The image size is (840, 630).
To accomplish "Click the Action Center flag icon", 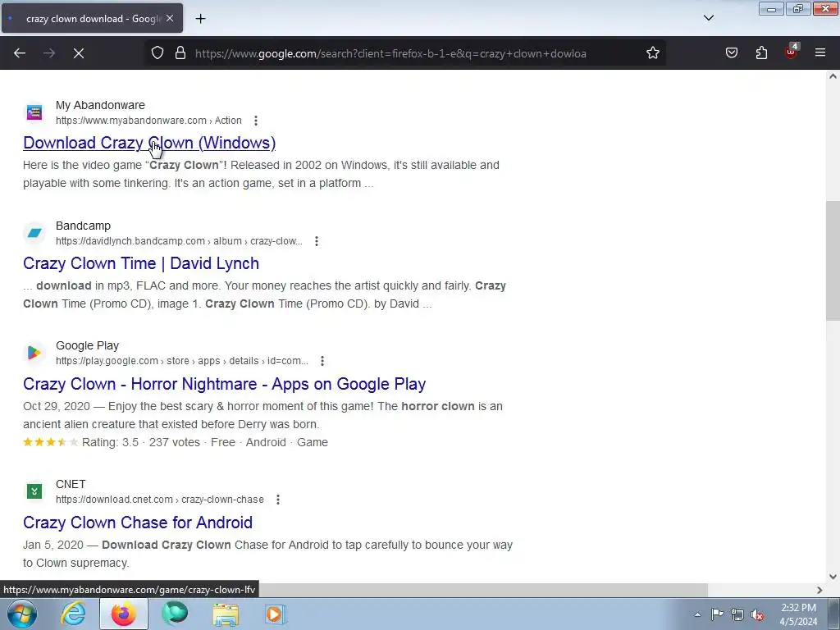I will tap(717, 614).
